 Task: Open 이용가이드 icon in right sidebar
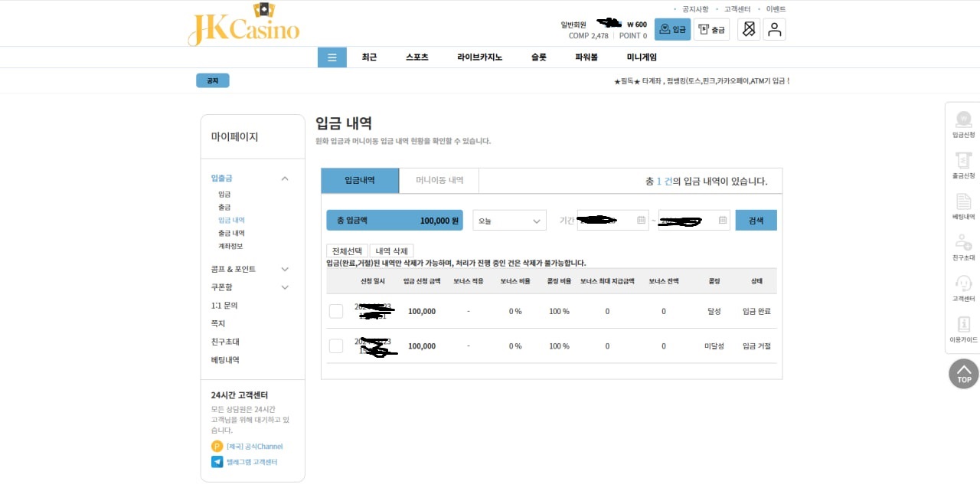pyautogui.click(x=963, y=326)
